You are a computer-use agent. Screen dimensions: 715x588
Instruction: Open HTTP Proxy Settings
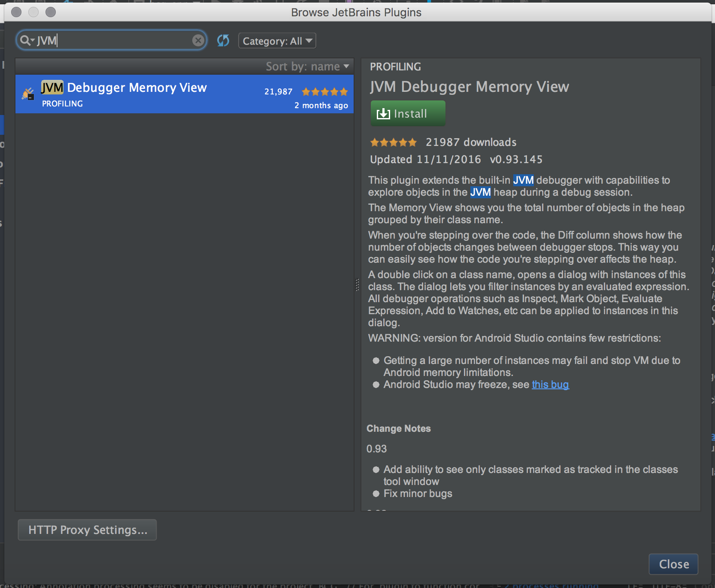87,530
